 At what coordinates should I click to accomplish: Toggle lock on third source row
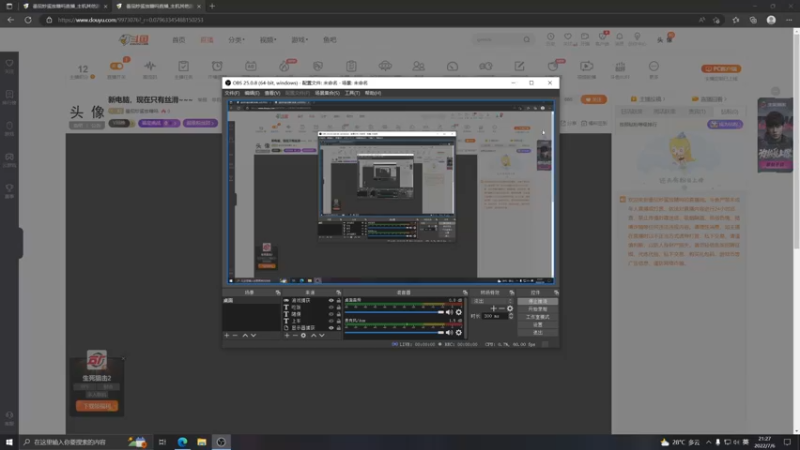coord(338,314)
